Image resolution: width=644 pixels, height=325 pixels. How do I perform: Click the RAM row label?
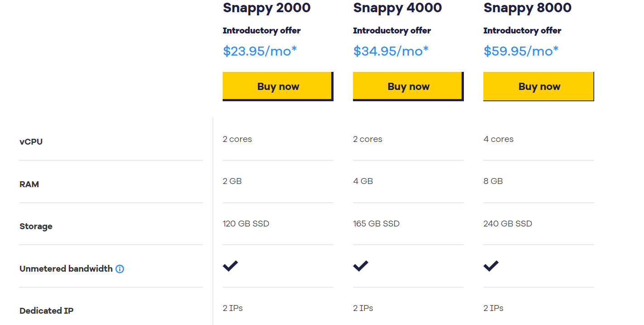click(x=29, y=184)
